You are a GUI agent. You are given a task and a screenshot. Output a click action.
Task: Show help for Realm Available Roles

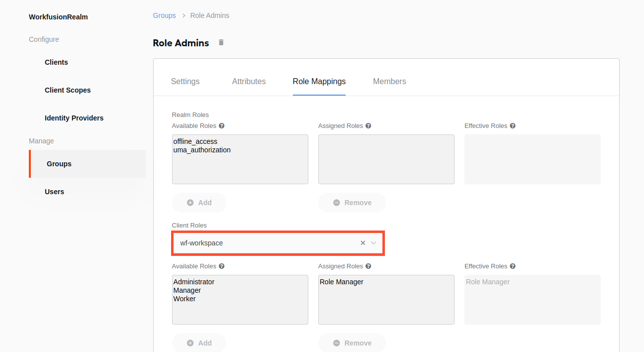222,126
